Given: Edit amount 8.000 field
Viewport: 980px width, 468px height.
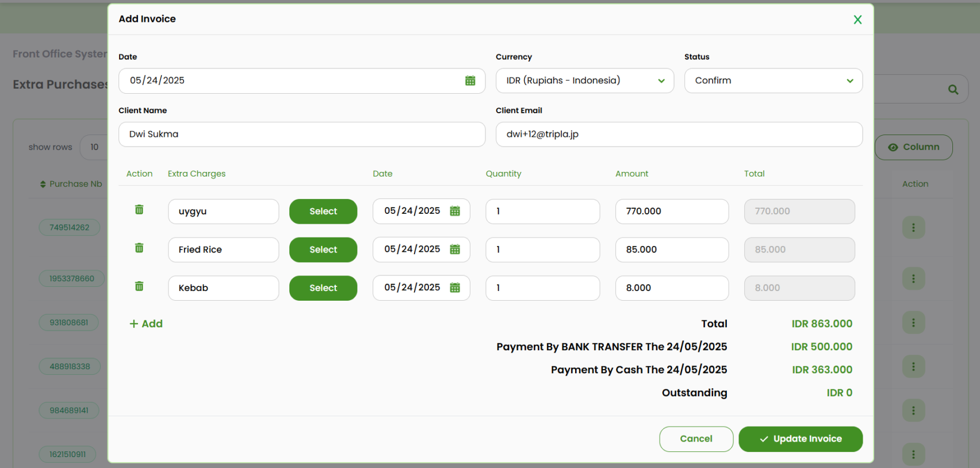Looking at the screenshot, I should [672, 287].
